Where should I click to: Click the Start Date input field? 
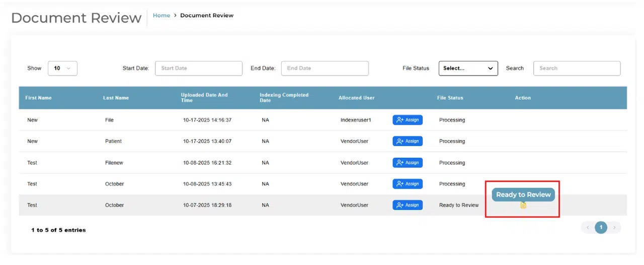(x=198, y=69)
